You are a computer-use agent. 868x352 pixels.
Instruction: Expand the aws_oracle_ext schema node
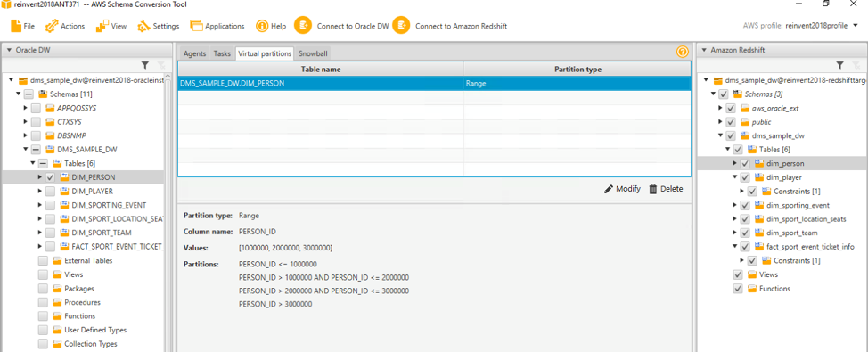721,108
